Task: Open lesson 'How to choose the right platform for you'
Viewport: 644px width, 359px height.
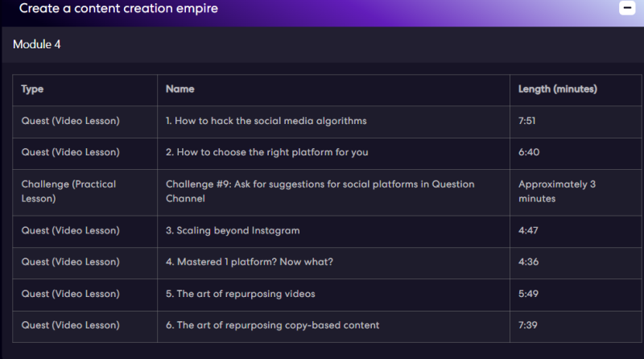Action: pos(267,152)
